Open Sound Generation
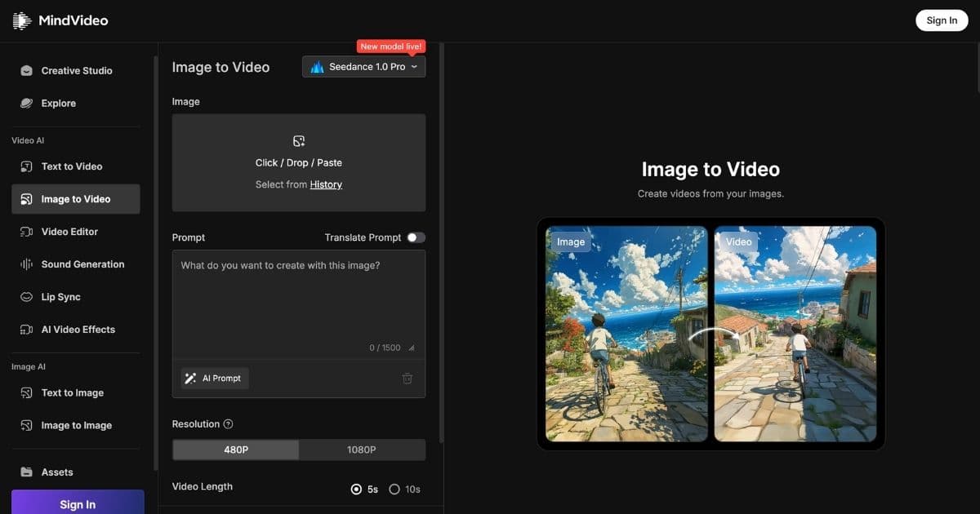This screenshot has width=980, height=514. pos(82,264)
